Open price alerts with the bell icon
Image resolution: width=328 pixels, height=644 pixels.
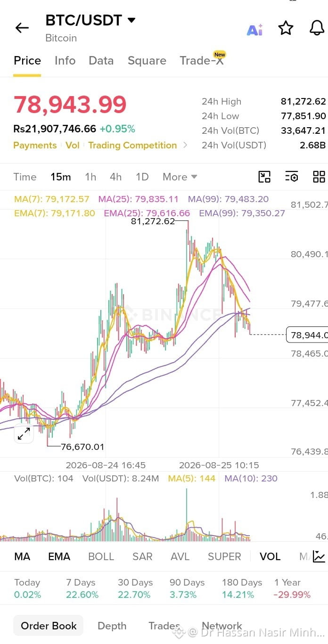click(317, 28)
